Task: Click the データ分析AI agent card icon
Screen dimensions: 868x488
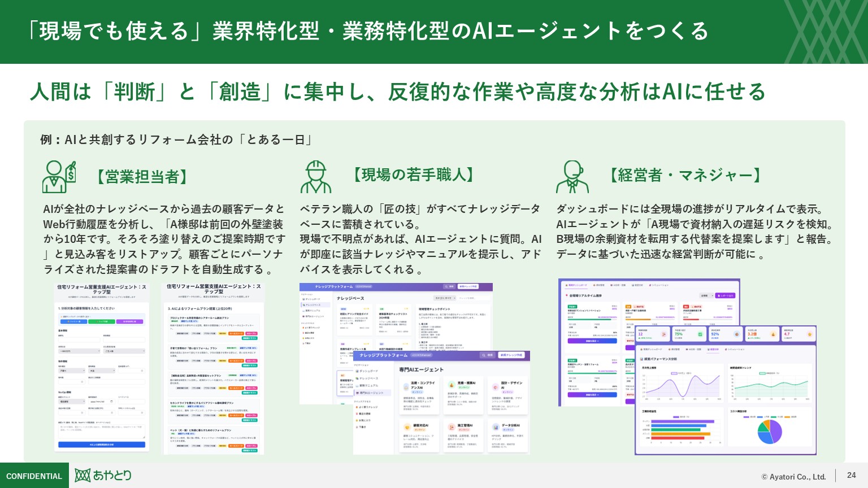Action: click(496, 427)
